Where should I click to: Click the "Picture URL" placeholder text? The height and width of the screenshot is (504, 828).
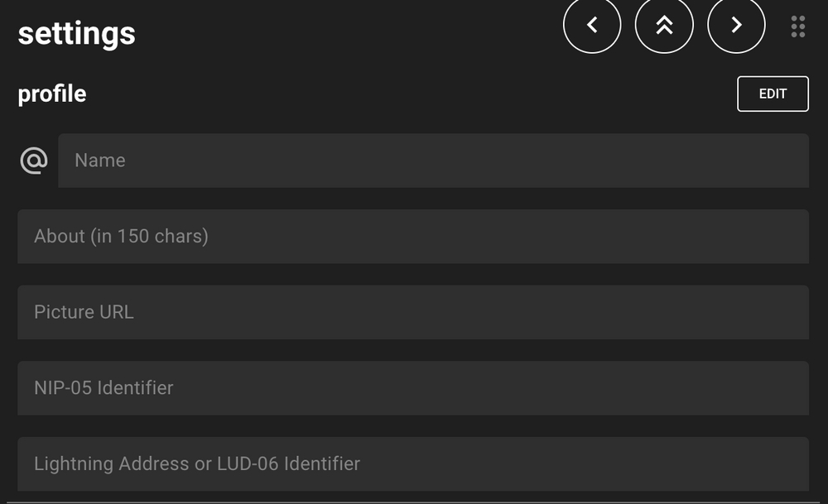pyautogui.click(x=84, y=312)
